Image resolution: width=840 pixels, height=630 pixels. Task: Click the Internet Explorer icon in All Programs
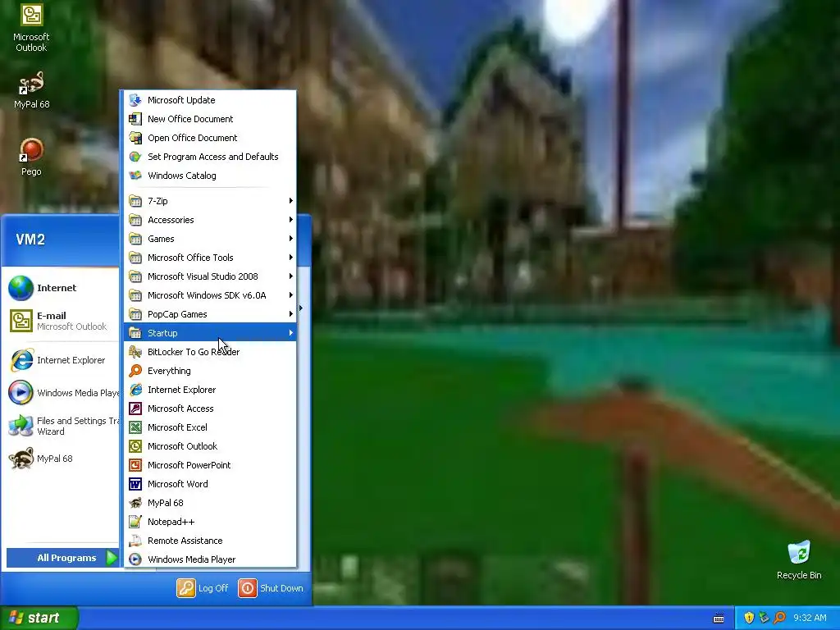tap(135, 390)
